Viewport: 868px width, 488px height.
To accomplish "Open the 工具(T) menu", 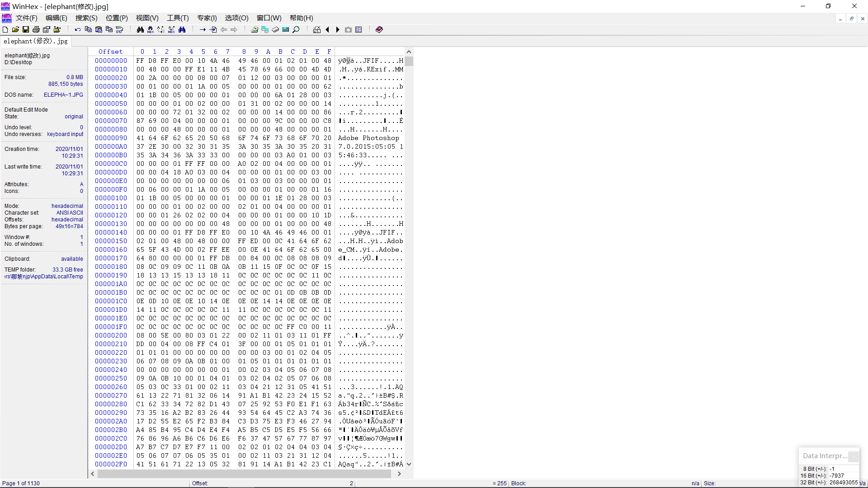I will pos(178,18).
